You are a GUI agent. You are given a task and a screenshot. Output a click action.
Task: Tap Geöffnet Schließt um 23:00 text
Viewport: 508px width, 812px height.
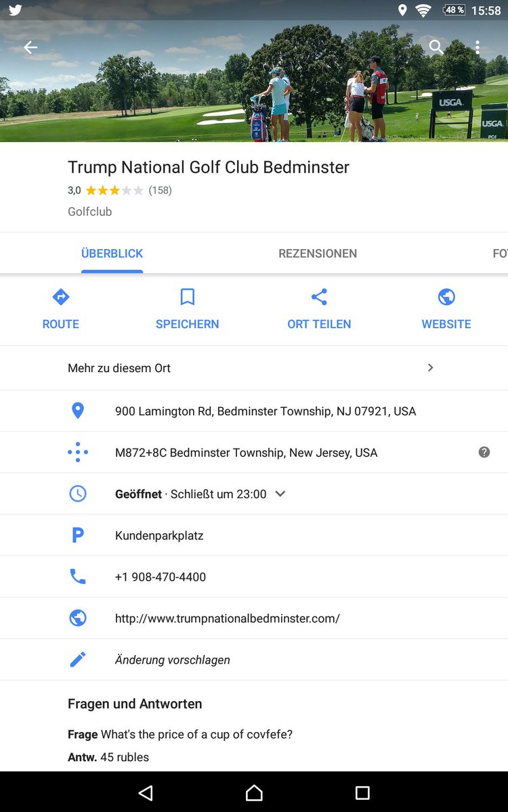tap(191, 494)
